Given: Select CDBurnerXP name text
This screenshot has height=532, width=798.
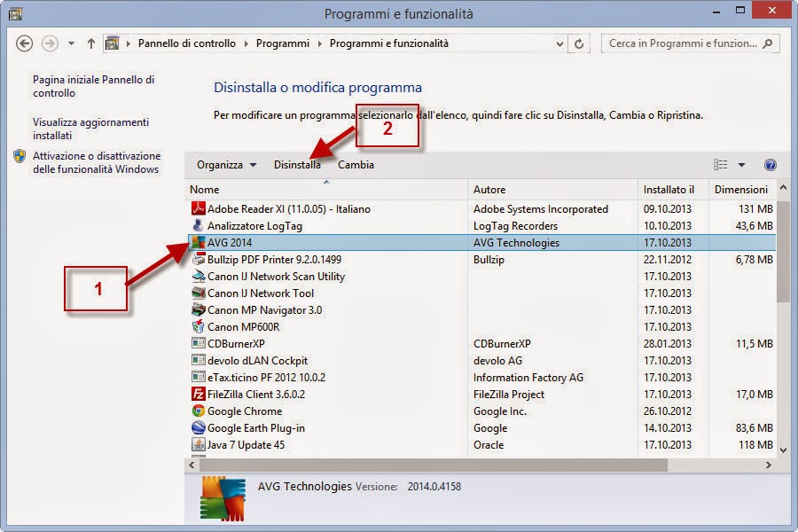Looking at the screenshot, I should [x=236, y=344].
